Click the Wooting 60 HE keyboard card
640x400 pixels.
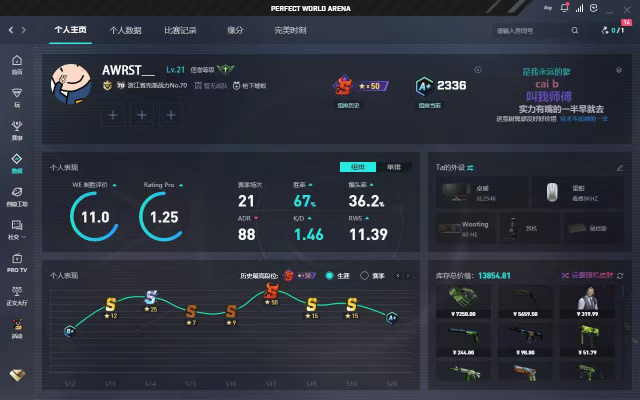pos(466,229)
